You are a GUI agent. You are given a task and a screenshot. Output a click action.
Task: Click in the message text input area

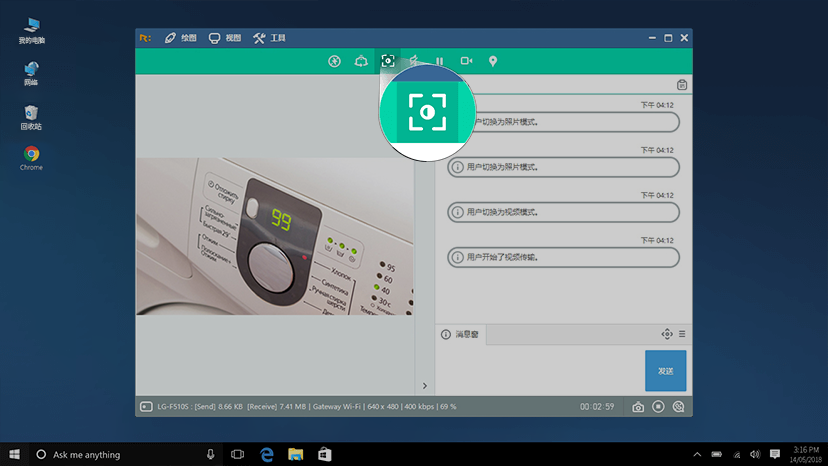[539, 370]
